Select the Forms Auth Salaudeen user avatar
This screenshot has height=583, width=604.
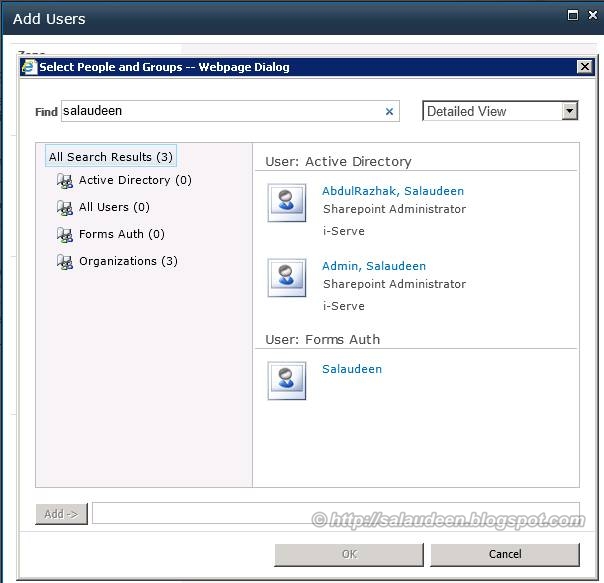point(287,380)
